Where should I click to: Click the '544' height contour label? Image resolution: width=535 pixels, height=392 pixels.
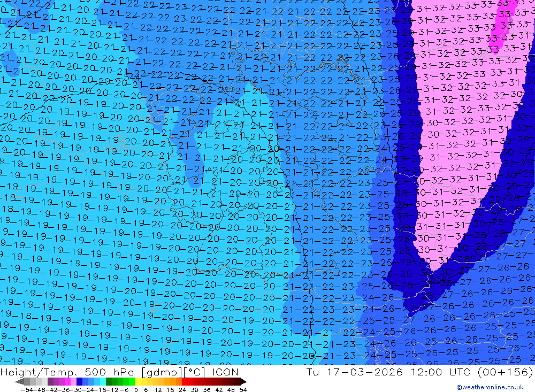tap(132, 77)
